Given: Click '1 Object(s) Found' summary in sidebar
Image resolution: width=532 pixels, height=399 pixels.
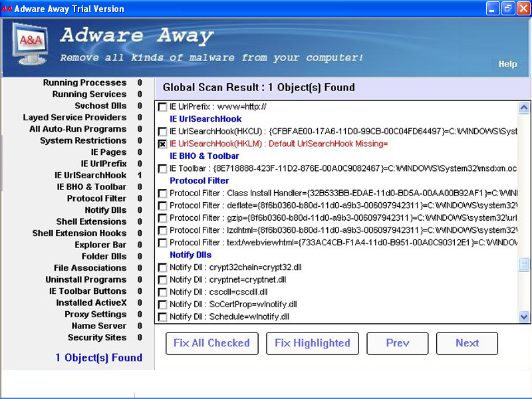Looking at the screenshot, I should [x=98, y=358].
